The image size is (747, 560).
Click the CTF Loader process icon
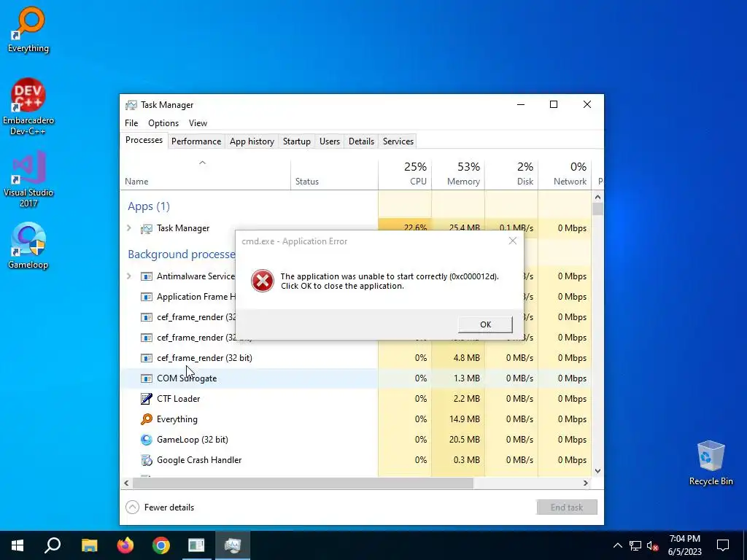[146, 399]
